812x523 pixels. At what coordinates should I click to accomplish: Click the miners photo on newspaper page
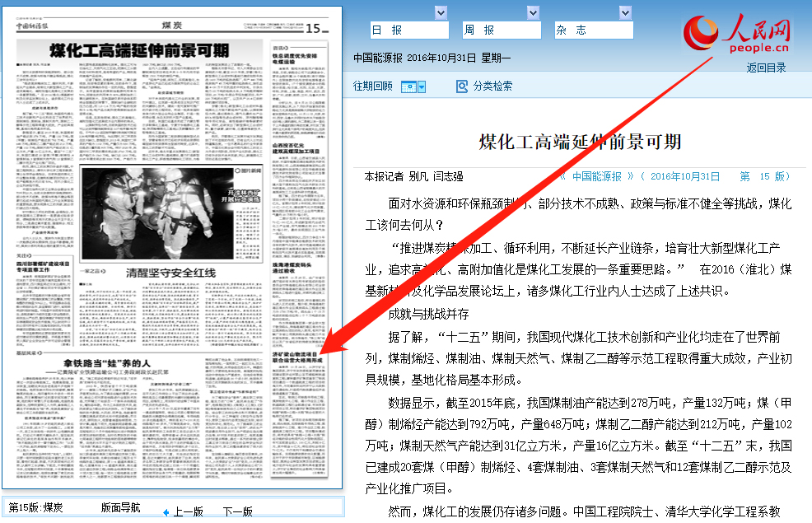click(157, 212)
